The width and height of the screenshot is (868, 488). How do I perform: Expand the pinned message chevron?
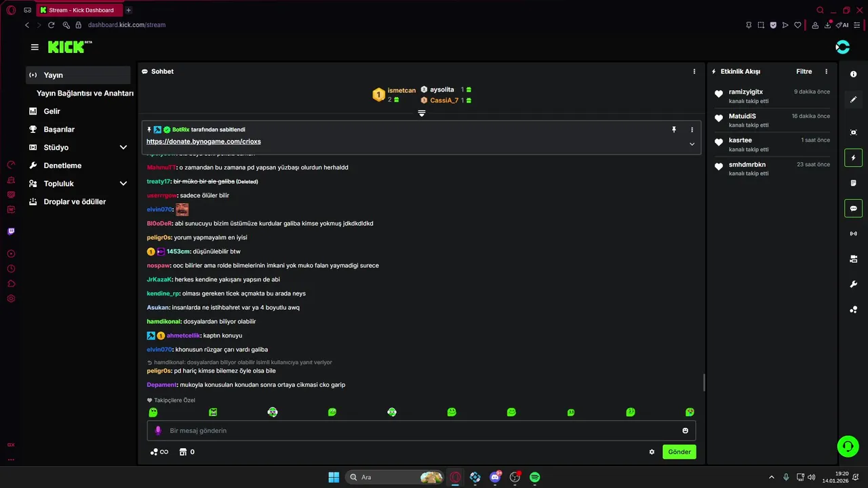click(x=692, y=144)
